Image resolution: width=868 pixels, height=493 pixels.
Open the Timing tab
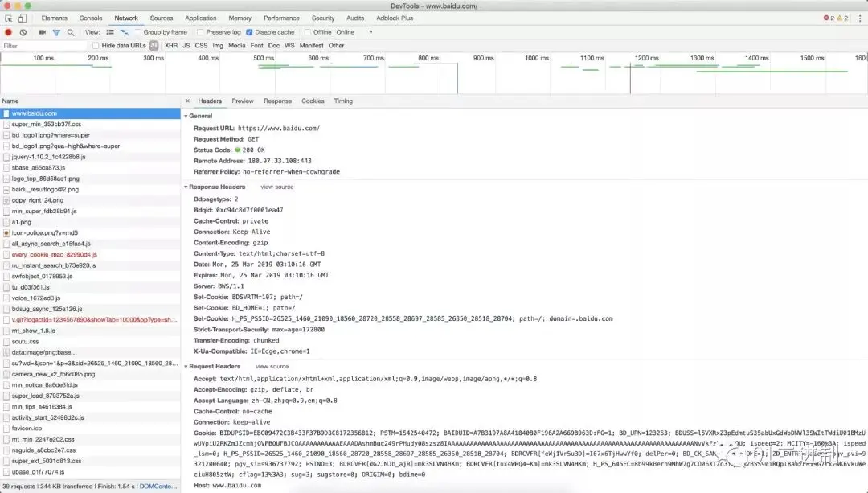[343, 101]
